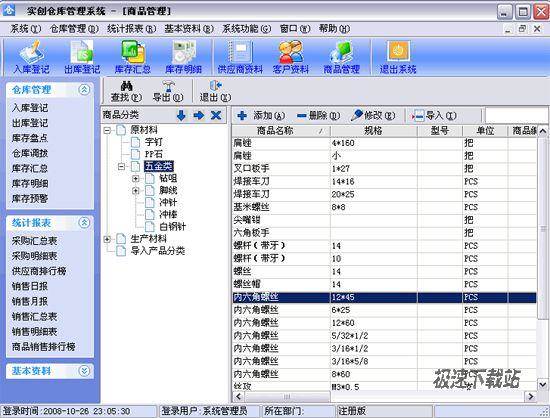The height and width of the screenshot is (418, 550).
Task: Open 采购汇总表 report link
Action: (34, 241)
